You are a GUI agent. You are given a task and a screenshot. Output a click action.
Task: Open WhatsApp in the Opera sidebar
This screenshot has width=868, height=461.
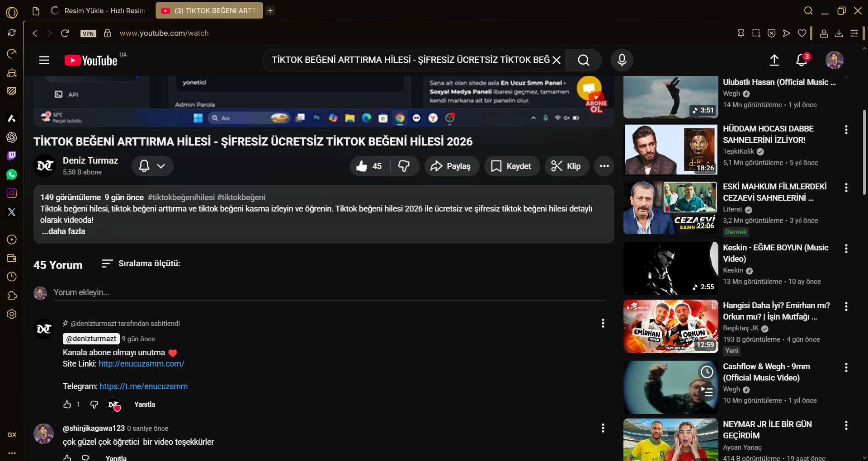click(12, 174)
